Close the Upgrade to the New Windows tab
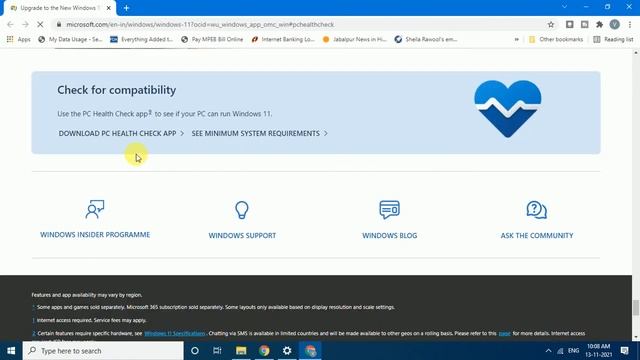Image resolution: width=640 pixels, height=360 pixels. [x=109, y=8]
